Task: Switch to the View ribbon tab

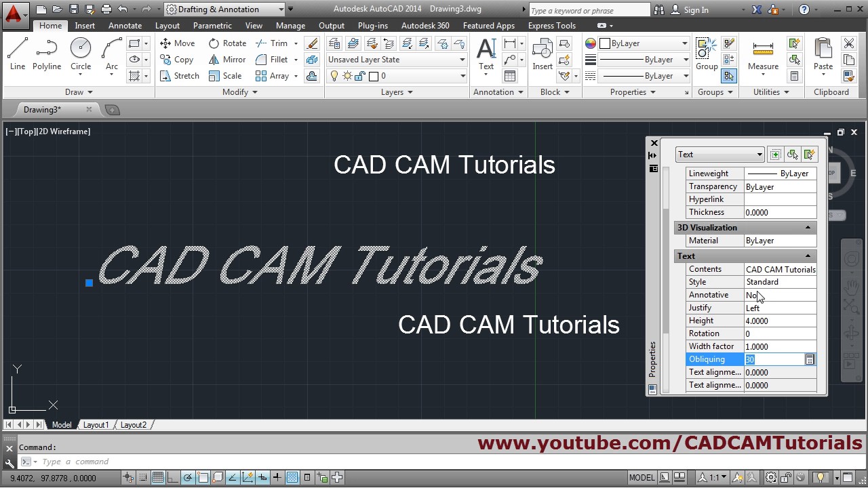Action: (x=254, y=26)
